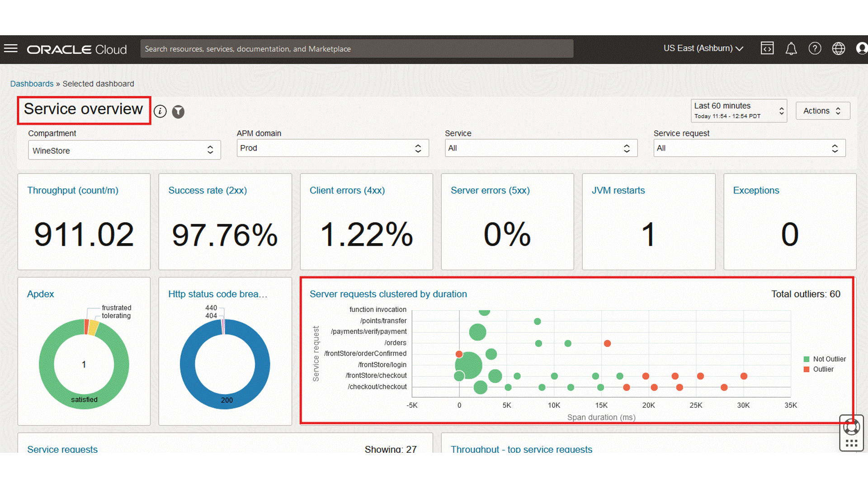Open the hamburger navigation menu

[x=11, y=48]
